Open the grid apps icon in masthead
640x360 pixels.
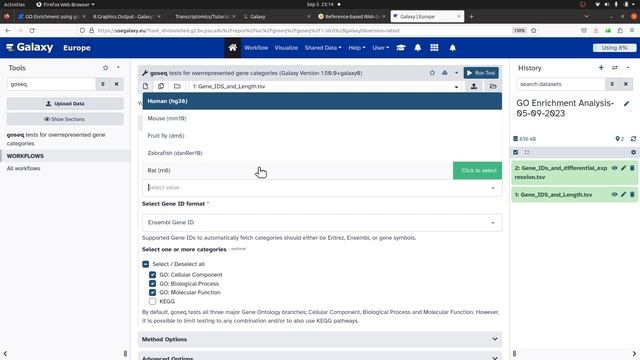(434, 48)
